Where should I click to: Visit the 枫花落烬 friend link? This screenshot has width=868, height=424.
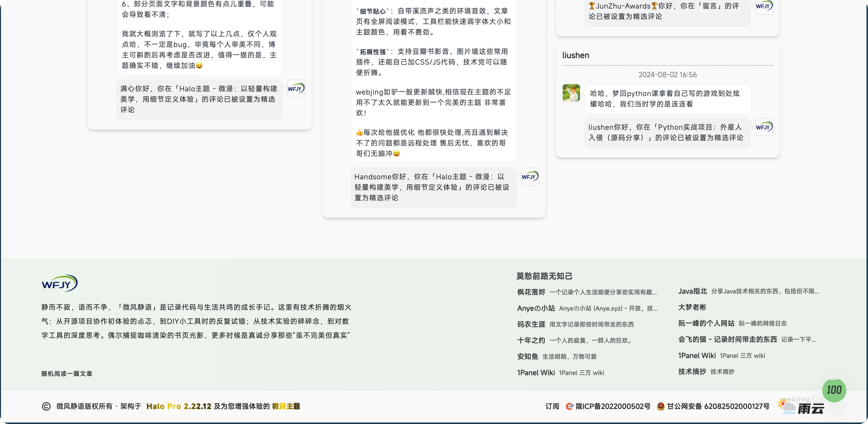(x=531, y=292)
